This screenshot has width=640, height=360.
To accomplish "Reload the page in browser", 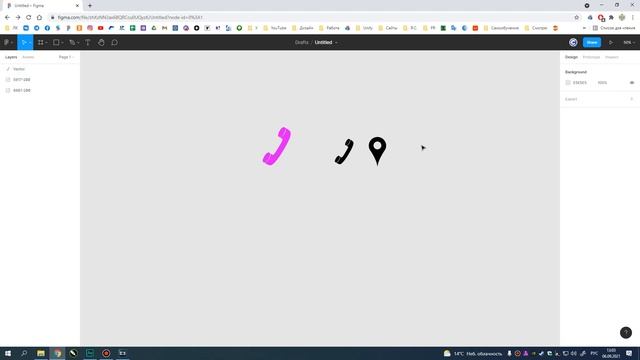I will tap(29, 17).
